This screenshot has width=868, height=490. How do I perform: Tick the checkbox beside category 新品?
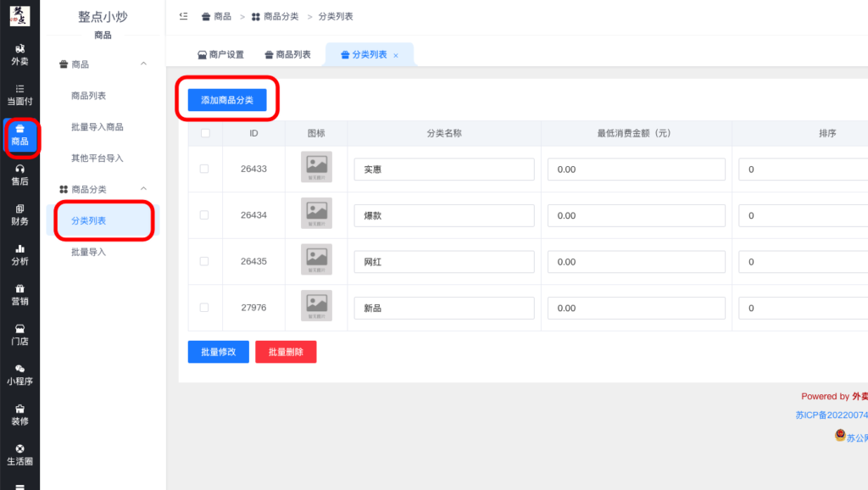204,306
